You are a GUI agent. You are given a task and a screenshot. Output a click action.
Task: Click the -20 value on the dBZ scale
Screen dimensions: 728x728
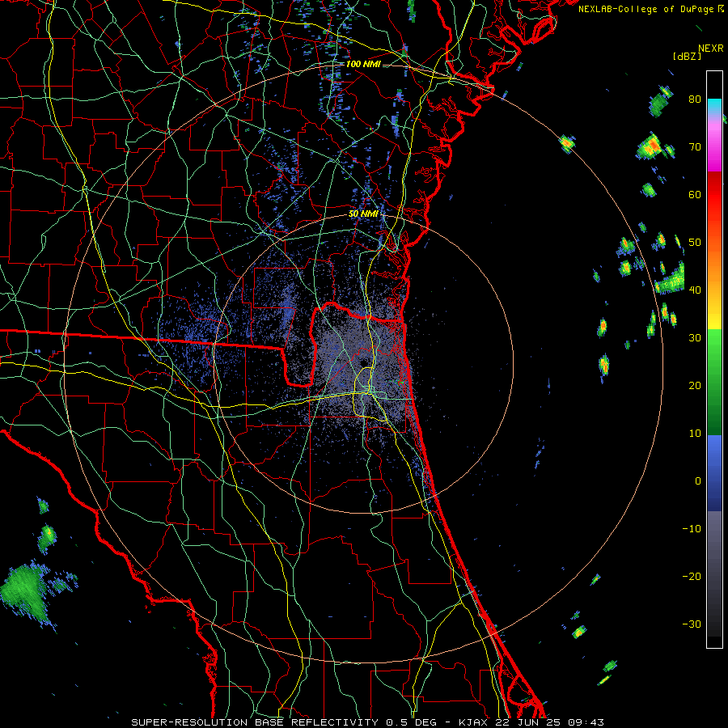[x=692, y=577]
